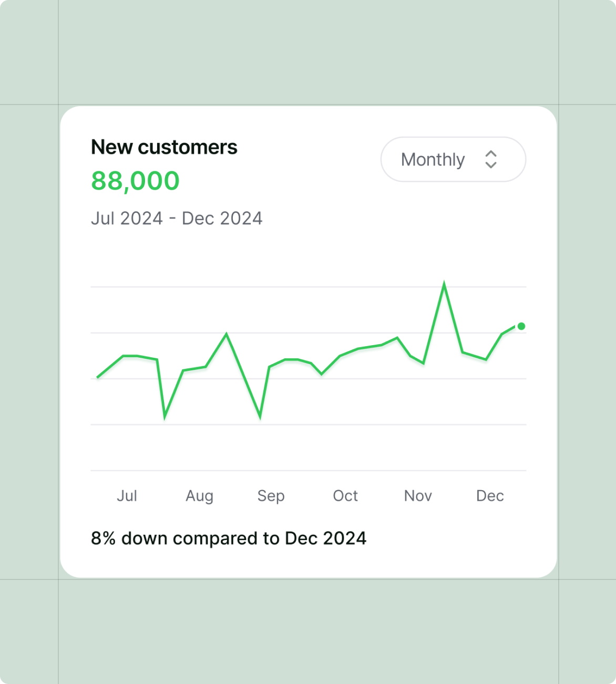Click the 8% down comparison text
This screenshot has height=684, width=616.
coord(229,538)
